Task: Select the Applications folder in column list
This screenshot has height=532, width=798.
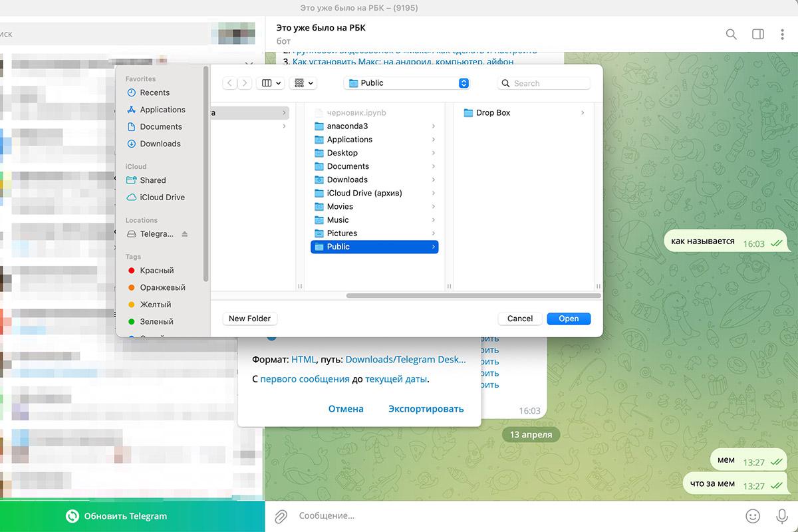Action: tap(374, 140)
